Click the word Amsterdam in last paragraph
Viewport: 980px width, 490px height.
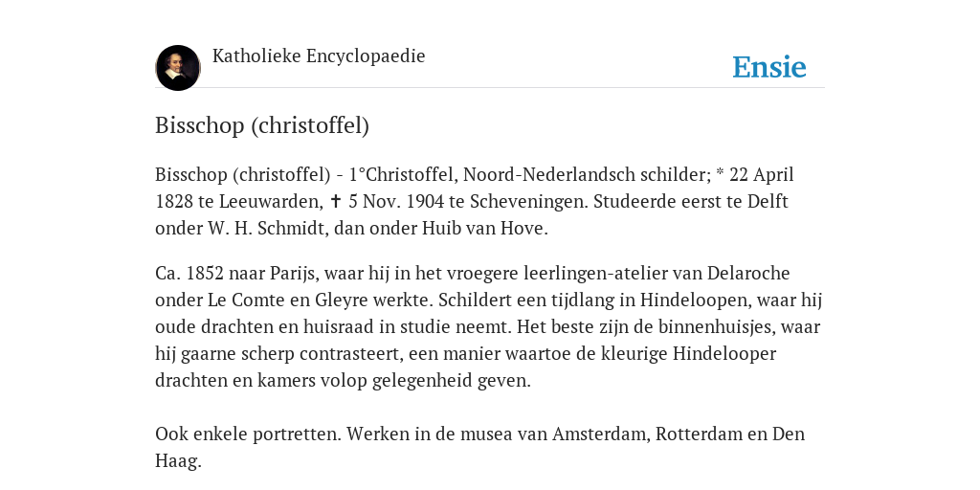click(x=601, y=434)
